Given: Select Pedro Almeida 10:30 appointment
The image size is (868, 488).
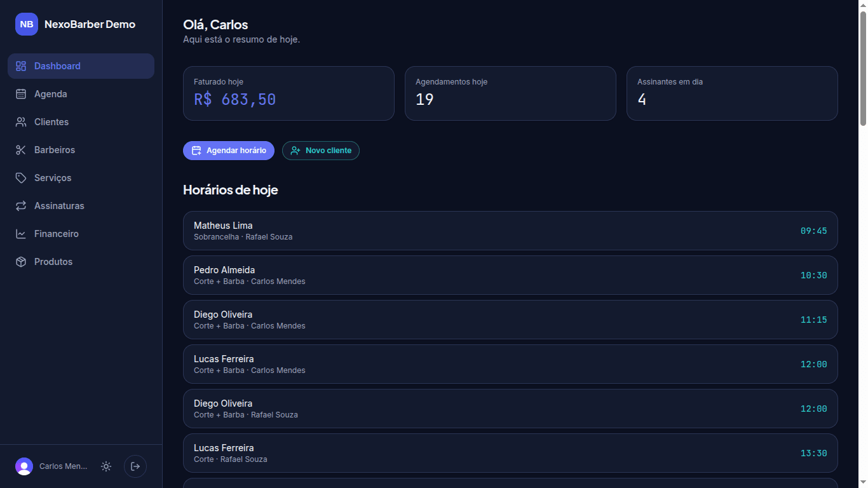Looking at the screenshot, I should pyautogui.click(x=510, y=275).
